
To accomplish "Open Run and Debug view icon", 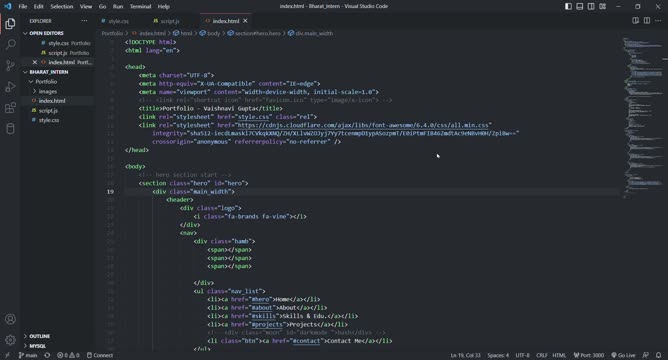I will 10,86.
